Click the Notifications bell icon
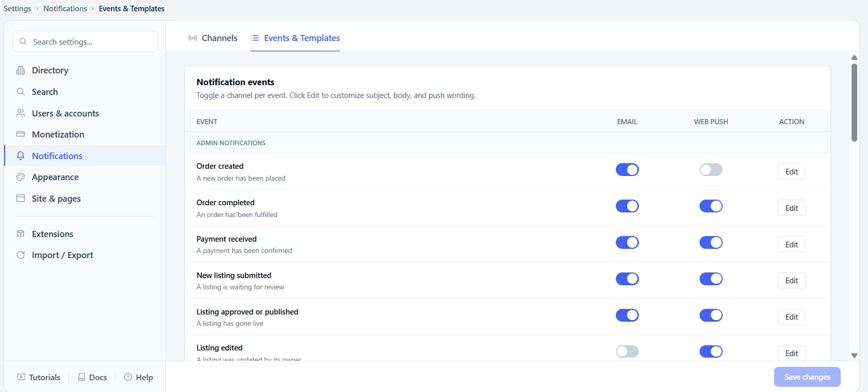868x392 pixels. click(21, 155)
